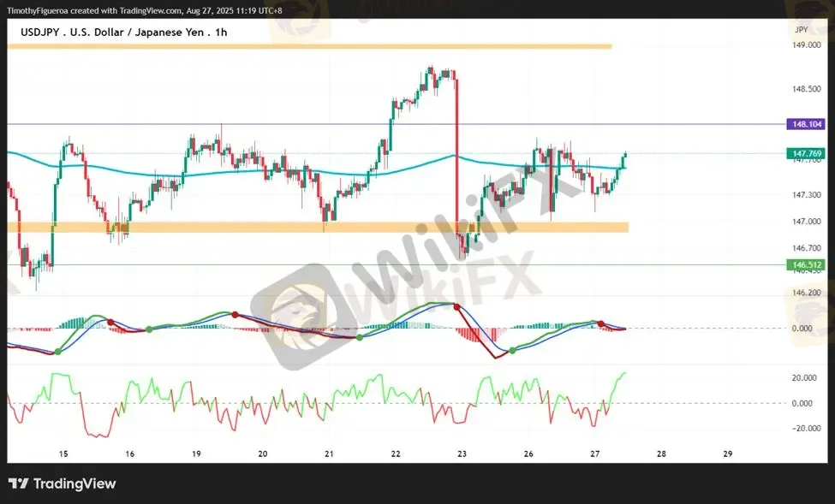
Task: Select the green 146.512 price level label
Action: tap(807, 264)
